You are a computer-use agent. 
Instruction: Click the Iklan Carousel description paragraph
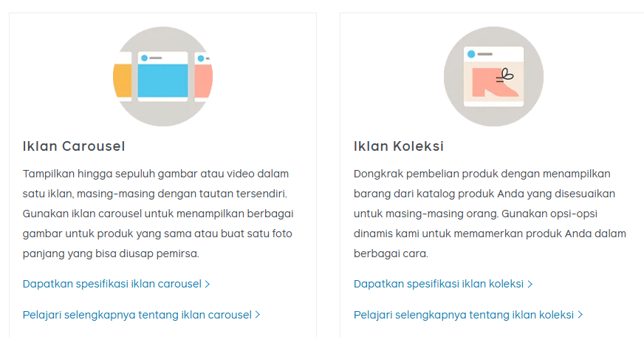pos(158,214)
